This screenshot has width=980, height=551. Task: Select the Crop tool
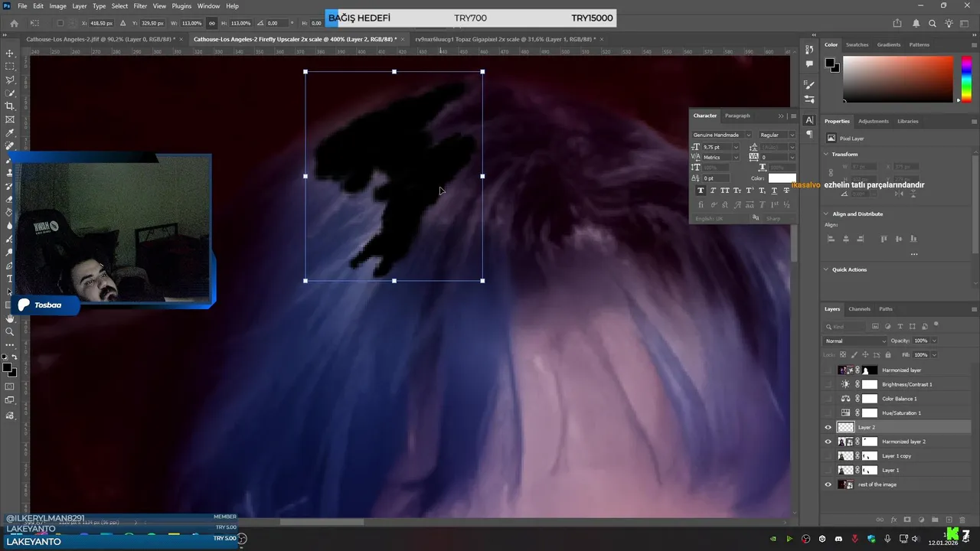tap(10, 106)
